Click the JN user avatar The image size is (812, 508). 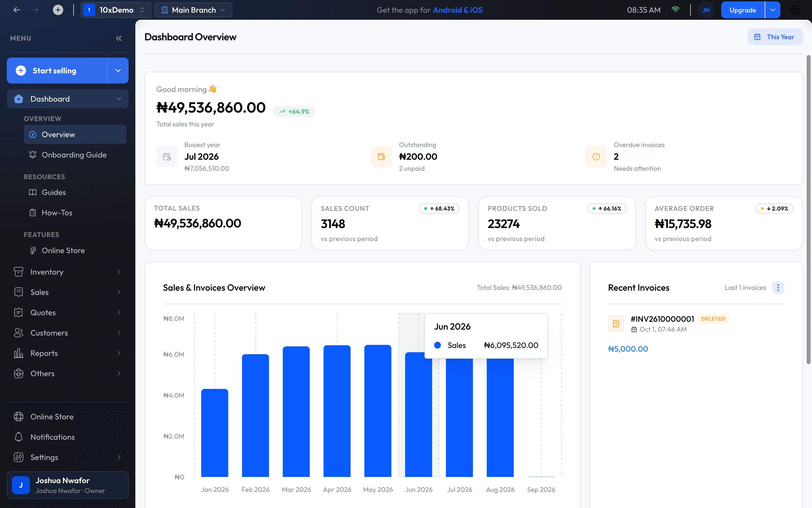click(x=706, y=10)
